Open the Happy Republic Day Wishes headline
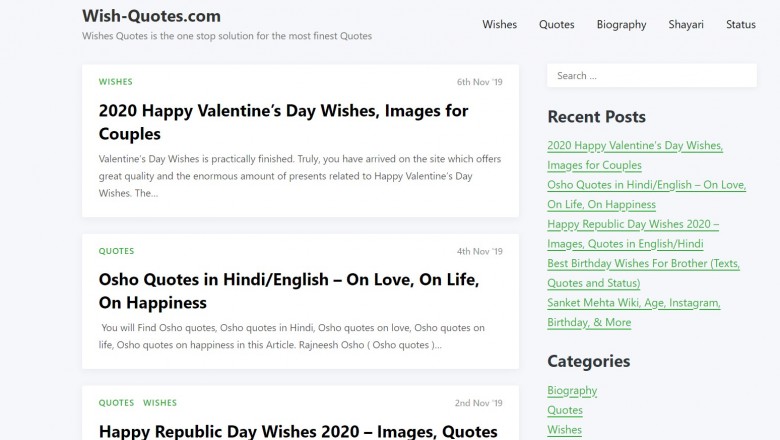Image resolution: width=780 pixels, height=440 pixels. coord(298,431)
